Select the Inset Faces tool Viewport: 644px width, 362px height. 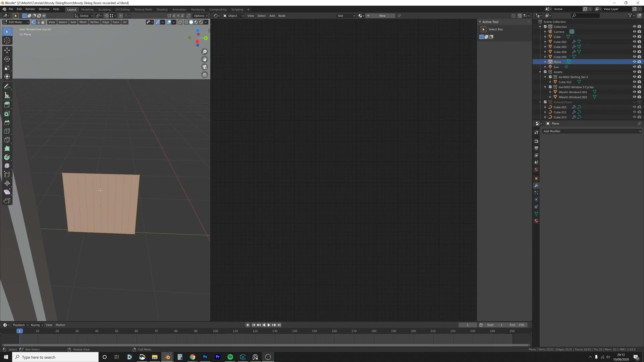pos(7,114)
